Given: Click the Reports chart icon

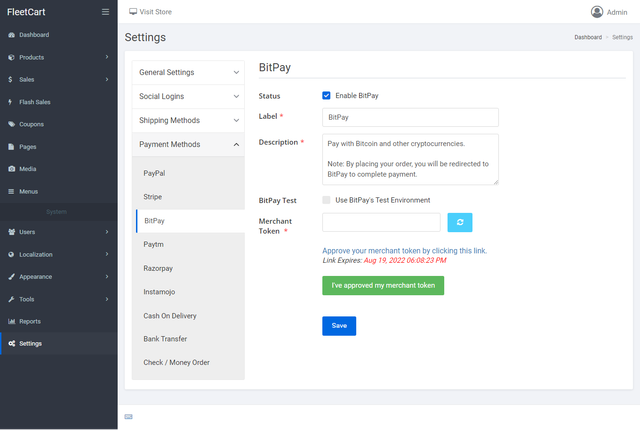Looking at the screenshot, I should (x=11, y=321).
